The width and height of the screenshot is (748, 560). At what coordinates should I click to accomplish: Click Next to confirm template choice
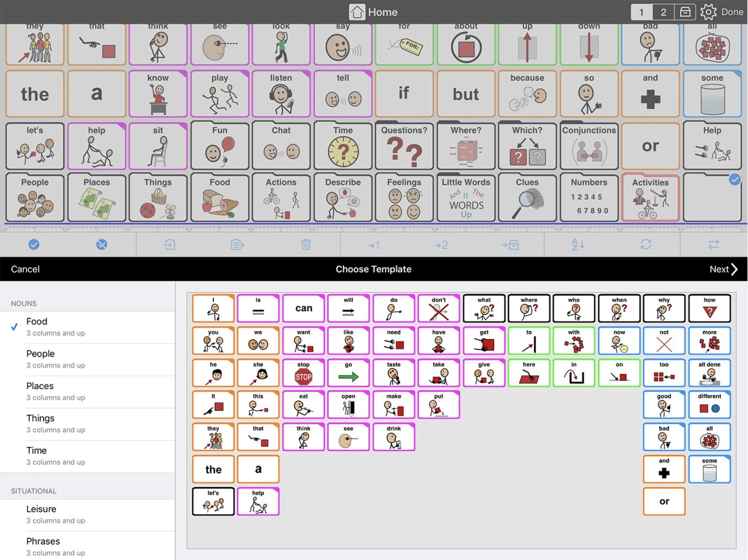[720, 269]
